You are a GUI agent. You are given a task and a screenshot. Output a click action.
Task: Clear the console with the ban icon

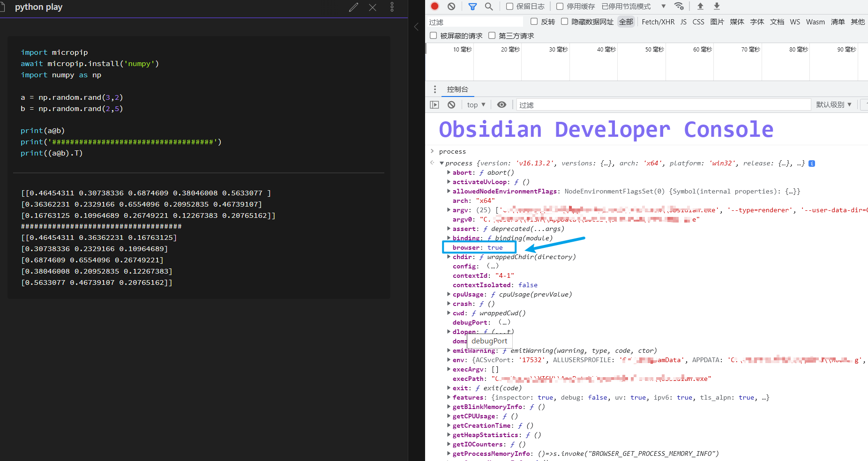tap(451, 104)
